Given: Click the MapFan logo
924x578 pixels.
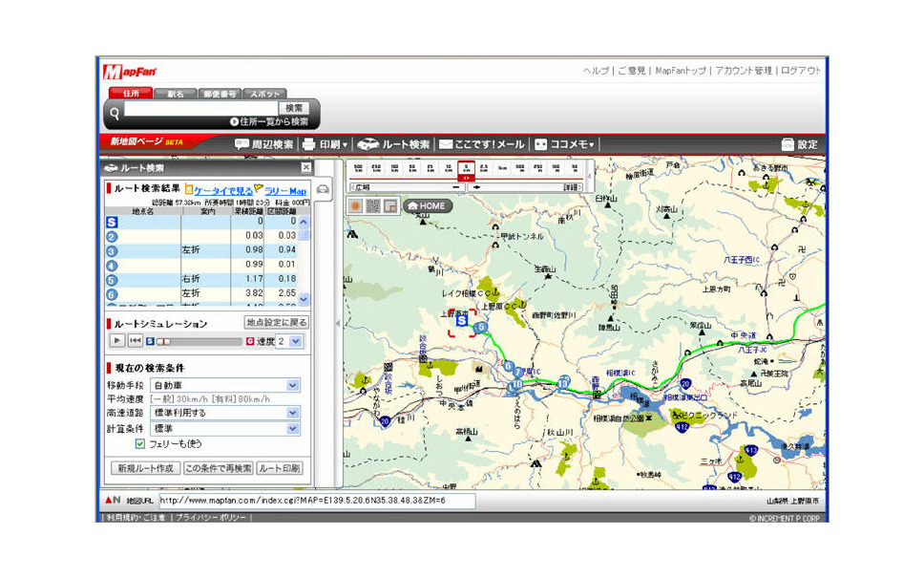Looking at the screenshot, I should coord(130,72).
